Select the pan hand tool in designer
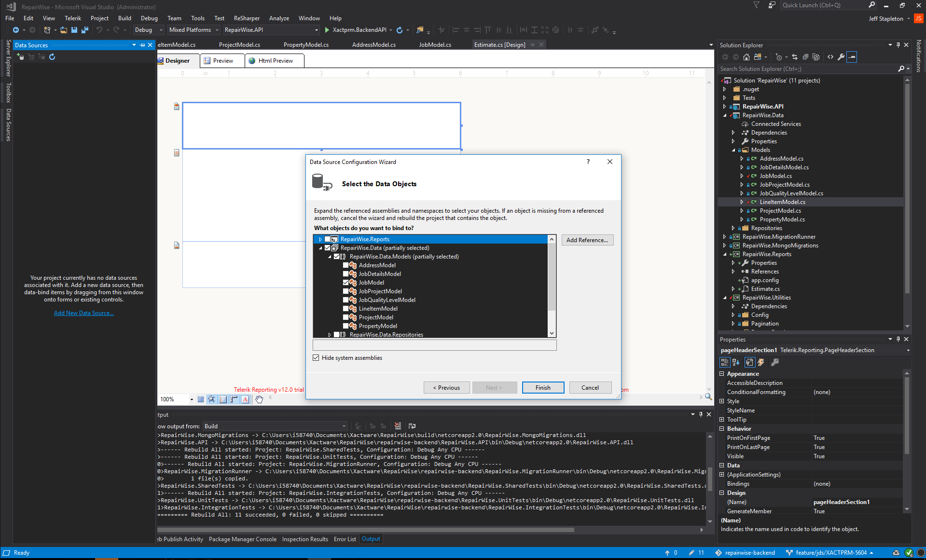This screenshot has width=926, height=560. 259,399
